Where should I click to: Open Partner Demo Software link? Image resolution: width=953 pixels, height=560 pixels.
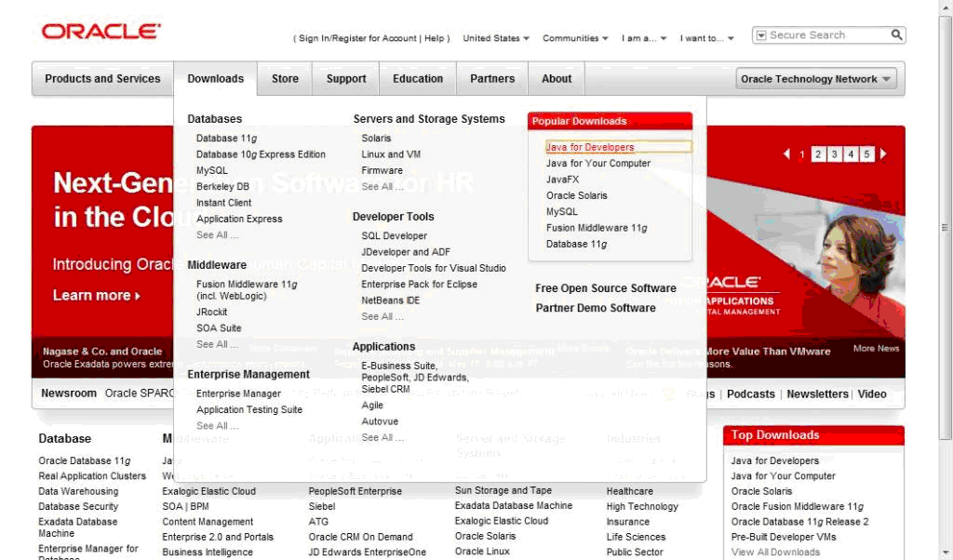click(x=595, y=308)
